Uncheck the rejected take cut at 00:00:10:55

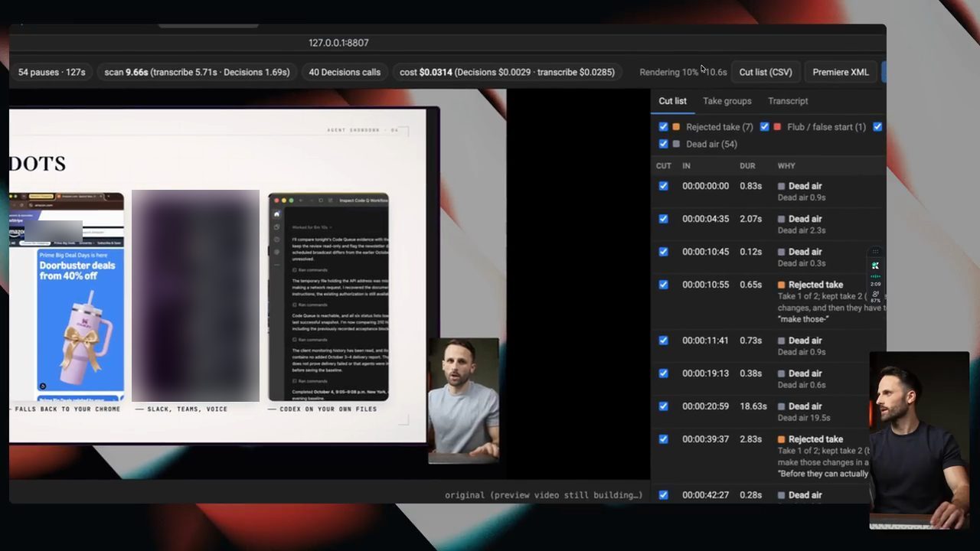[x=663, y=285]
